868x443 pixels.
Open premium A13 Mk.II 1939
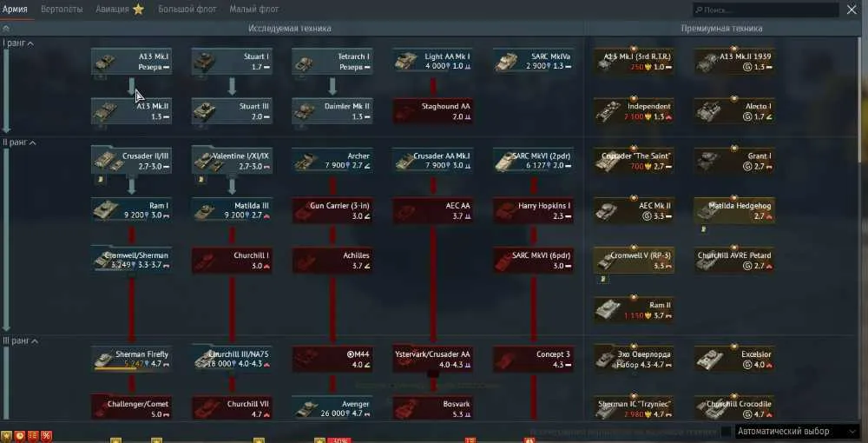coord(734,62)
